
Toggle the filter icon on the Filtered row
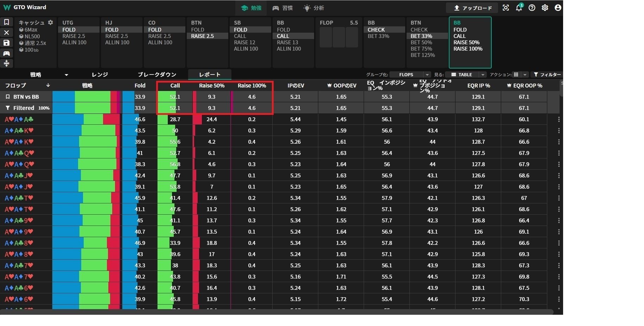tap(8, 108)
